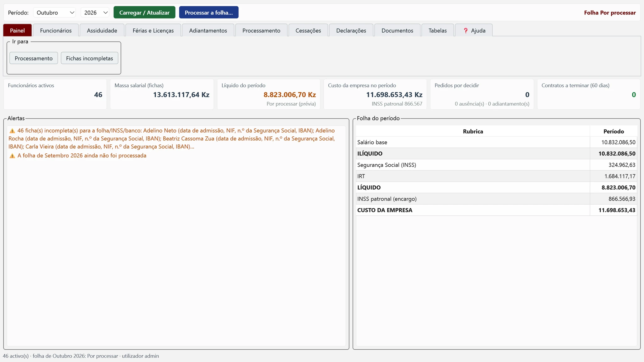Click the warning icon beside fichas incompletas alert
This screenshot has width=644, height=362.
click(x=12, y=131)
